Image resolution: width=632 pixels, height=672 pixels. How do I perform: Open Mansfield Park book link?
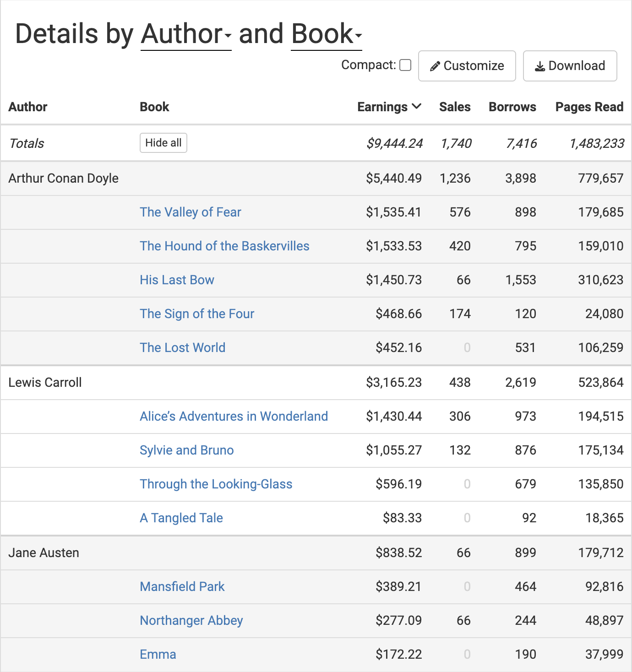click(x=182, y=586)
